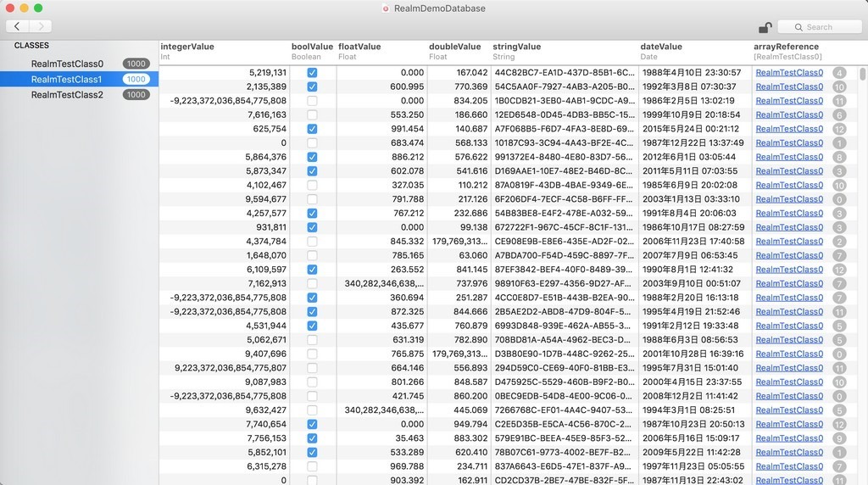This screenshot has height=485, width=868.
Task: Select string cell 6993D848-939E-462A-AB55-3...
Action: (565, 326)
